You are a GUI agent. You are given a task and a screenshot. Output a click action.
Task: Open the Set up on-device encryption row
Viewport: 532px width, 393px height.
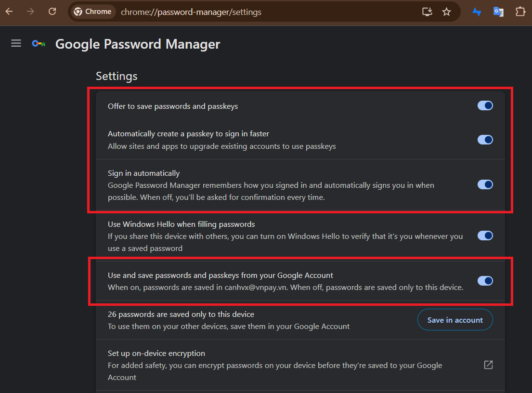[274, 365]
